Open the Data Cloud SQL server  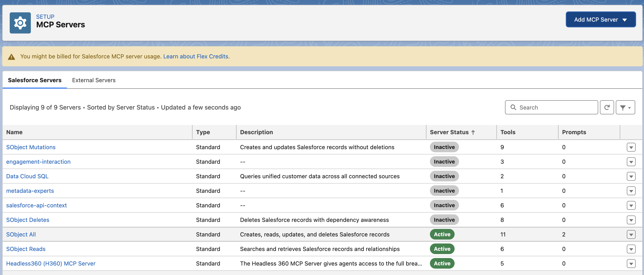pyautogui.click(x=27, y=176)
